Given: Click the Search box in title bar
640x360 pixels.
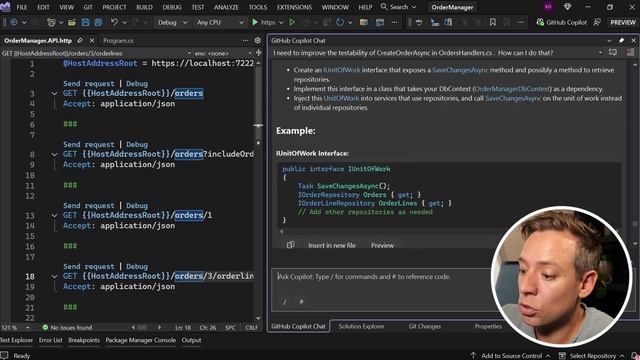Looking at the screenshot, I should click(x=398, y=7).
